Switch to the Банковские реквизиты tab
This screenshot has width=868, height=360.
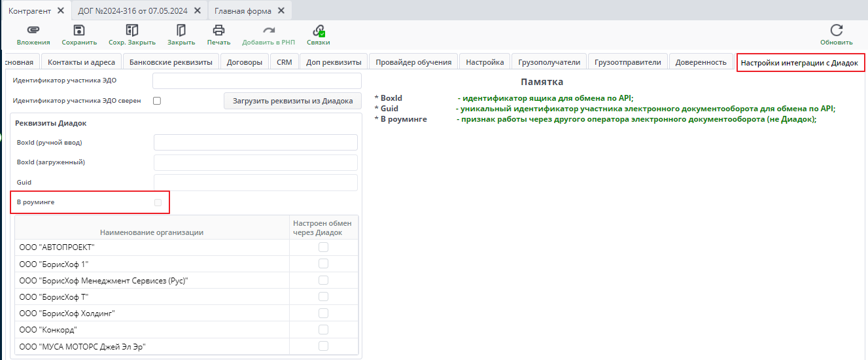(x=171, y=62)
